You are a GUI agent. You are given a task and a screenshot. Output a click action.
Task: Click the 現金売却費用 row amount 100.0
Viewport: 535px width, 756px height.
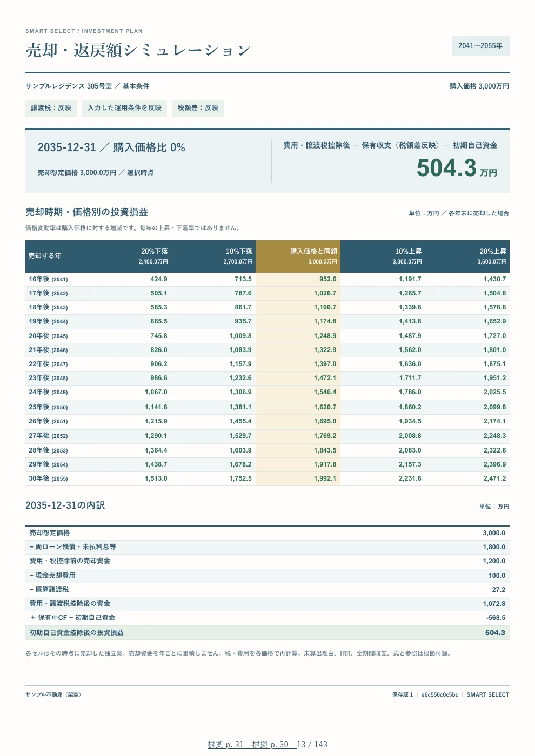(497, 576)
